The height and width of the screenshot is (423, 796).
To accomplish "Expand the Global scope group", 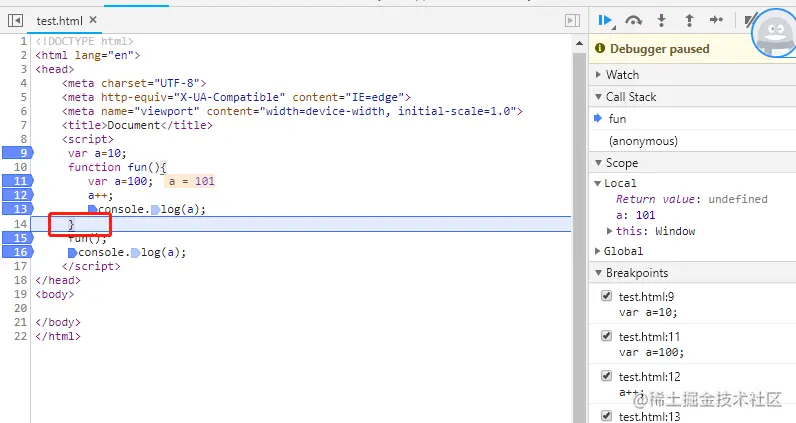I will (x=598, y=251).
